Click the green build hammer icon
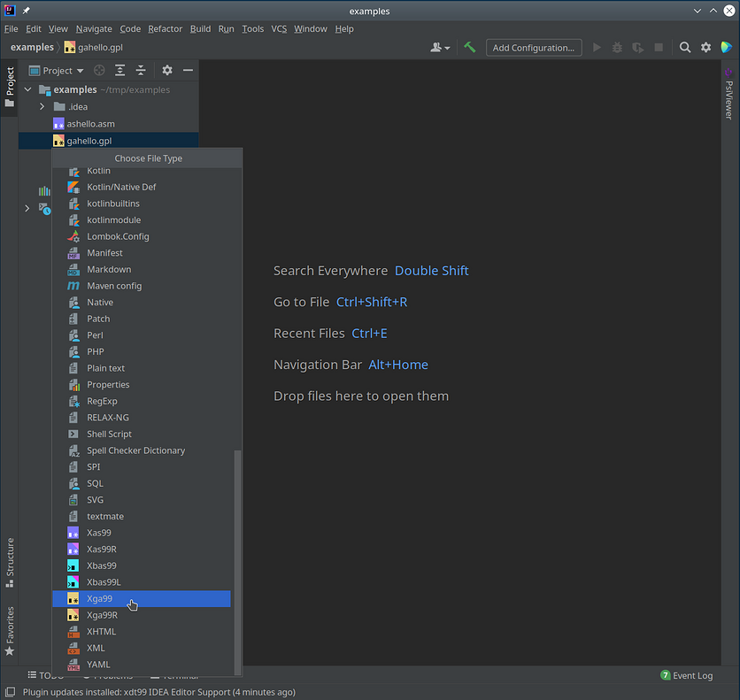 coord(470,47)
